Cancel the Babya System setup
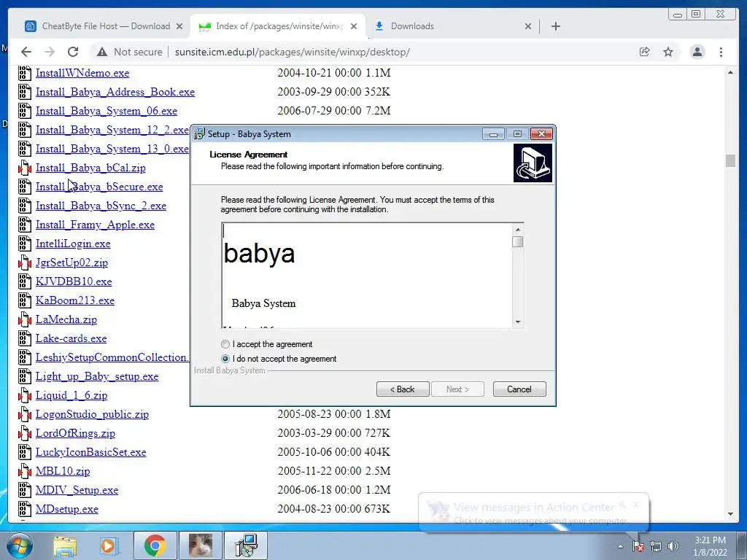The image size is (747, 560). [x=519, y=389]
